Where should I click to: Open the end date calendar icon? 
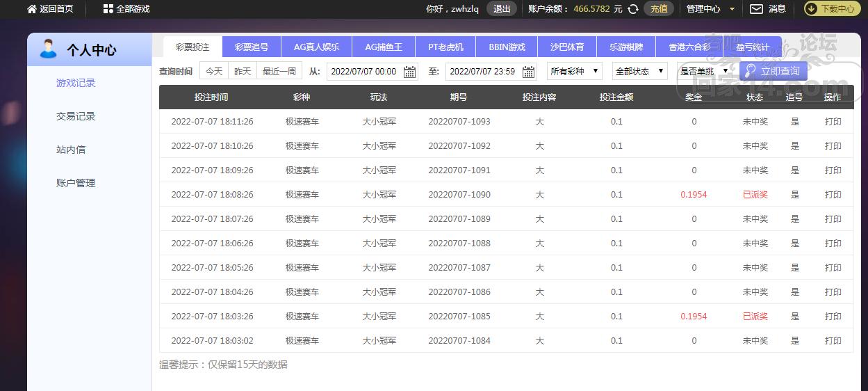point(529,72)
